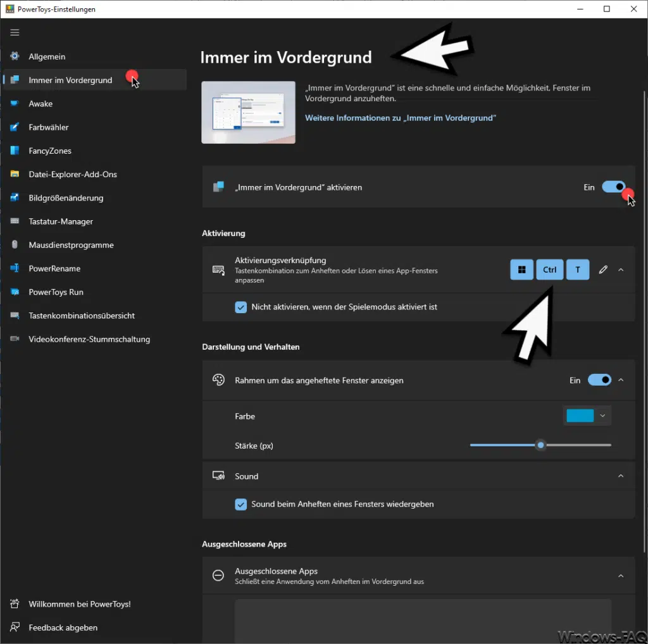Image resolution: width=648 pixels, height=644 pixels.
Task: Select the Farbwähler sidebar icon
Action: pyautogui.click(x=14, y=127)
